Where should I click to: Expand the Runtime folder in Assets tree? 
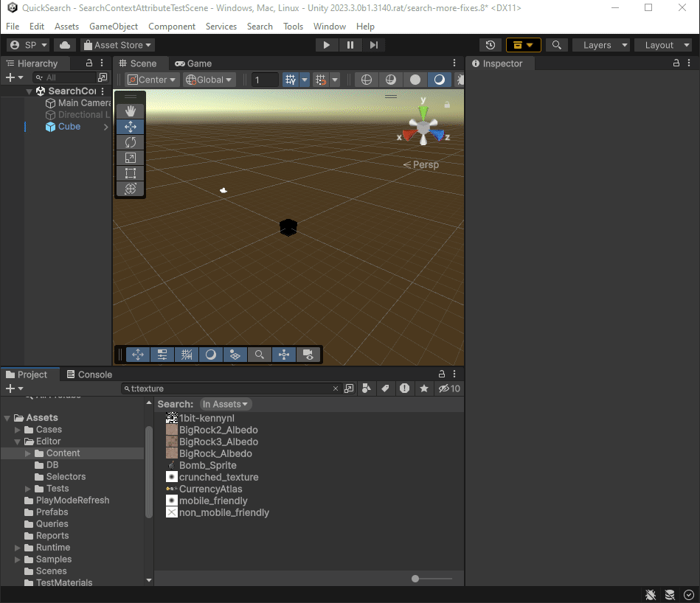[18, 548]
